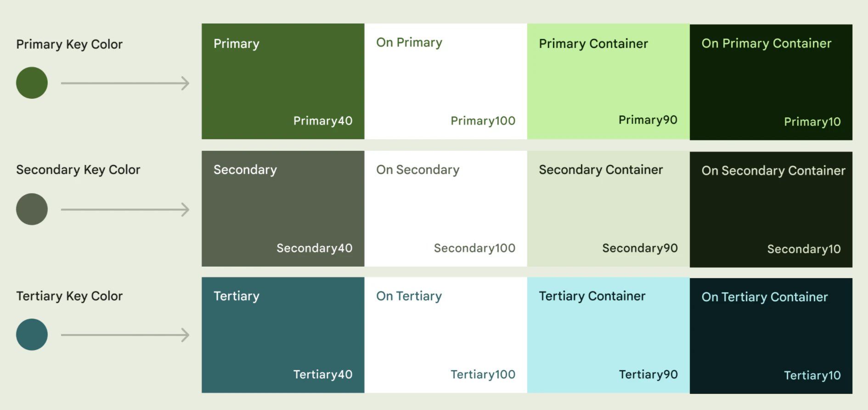Image resolution: width=868 pixels, height=410 pixels.
Task: Click the white On Secondary swatch
Action: click(x=446, y=209)
